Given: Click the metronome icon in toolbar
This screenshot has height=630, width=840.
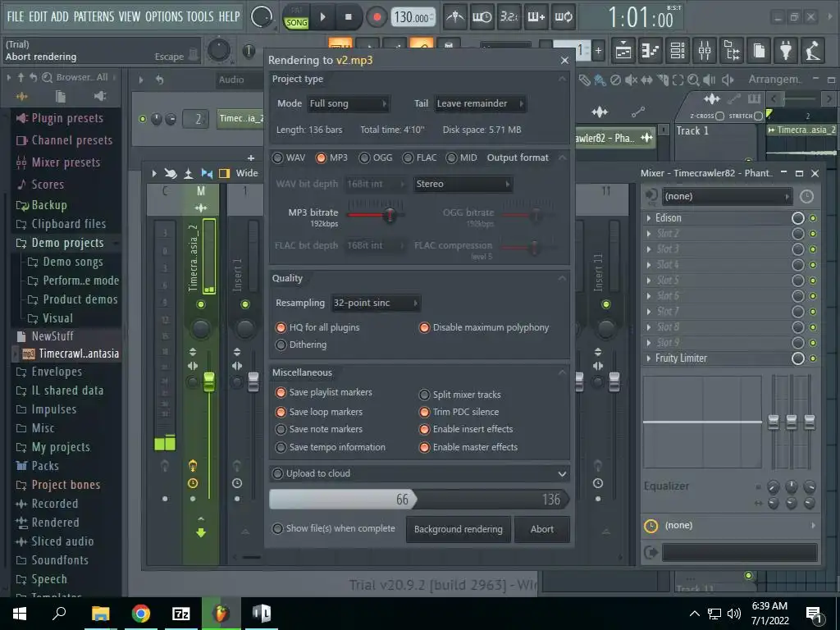Looking at the screenshot, I should click(x=455, y=17).
